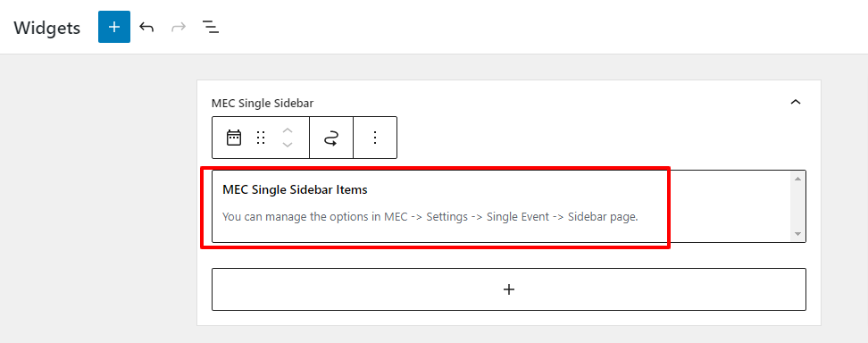Click the Widgets page title
The height and width of the screenshot is (343, 868).
47,27
